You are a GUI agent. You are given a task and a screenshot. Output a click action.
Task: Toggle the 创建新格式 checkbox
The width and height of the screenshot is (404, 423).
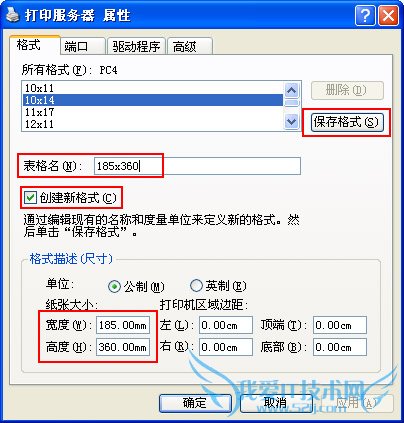(x=30, y=198)
